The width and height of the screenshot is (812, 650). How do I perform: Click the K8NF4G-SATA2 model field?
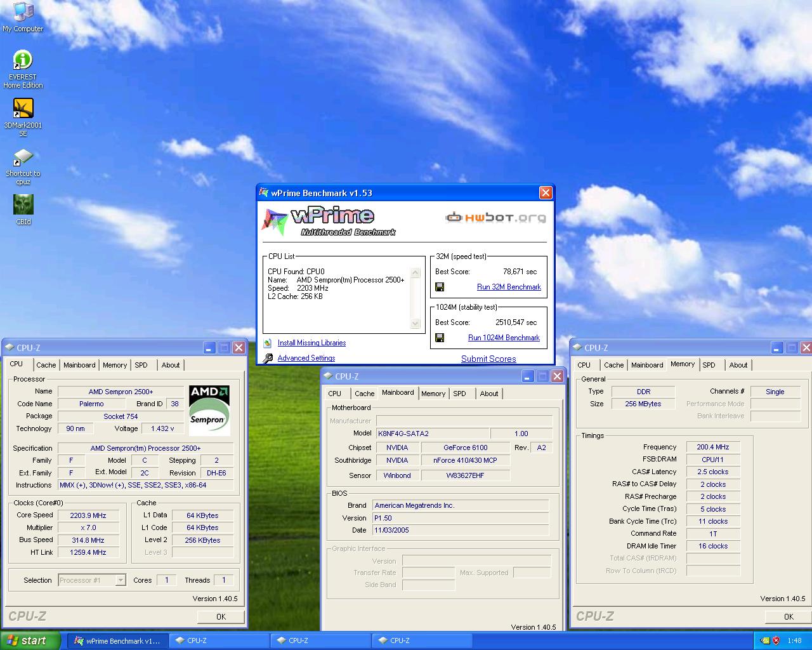(432, 434)
